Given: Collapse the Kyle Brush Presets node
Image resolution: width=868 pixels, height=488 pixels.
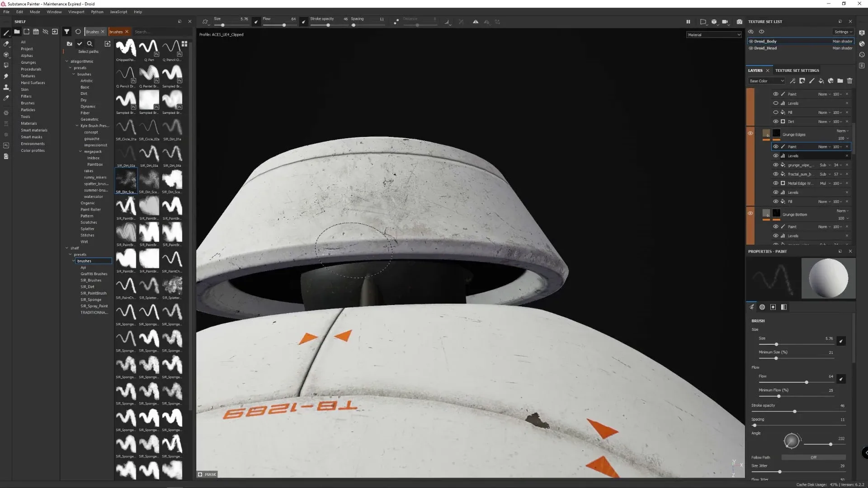Looking at the screenshot, I should point(77,126).
